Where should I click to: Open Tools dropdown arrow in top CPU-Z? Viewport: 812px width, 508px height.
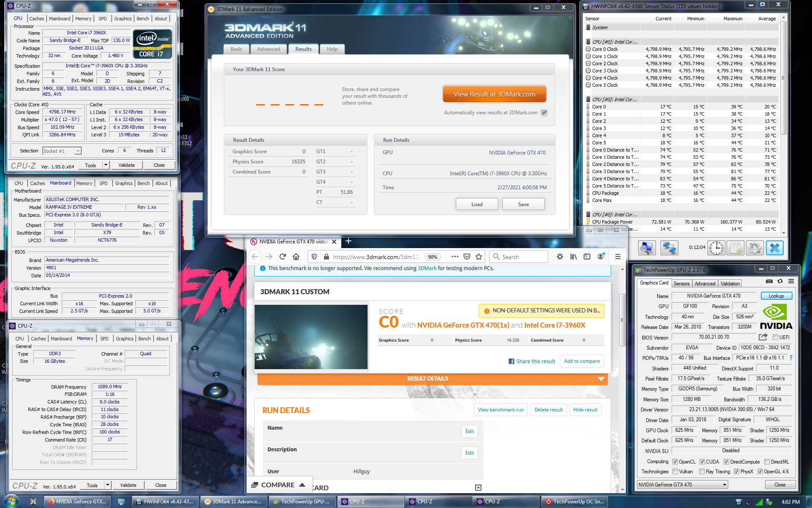point(106,165)
